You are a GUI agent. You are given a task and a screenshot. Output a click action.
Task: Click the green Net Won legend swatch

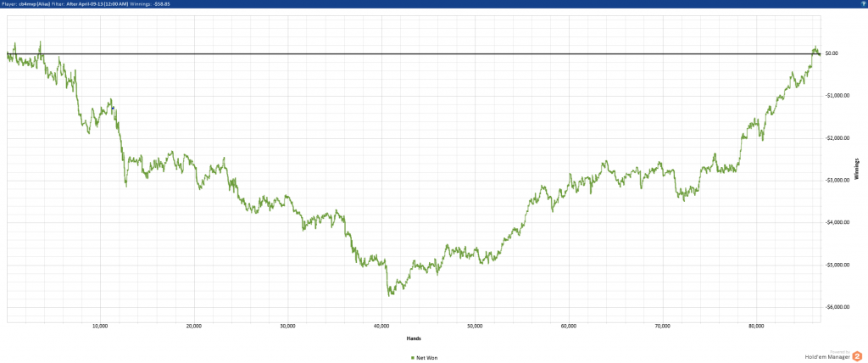coord(412,358)
